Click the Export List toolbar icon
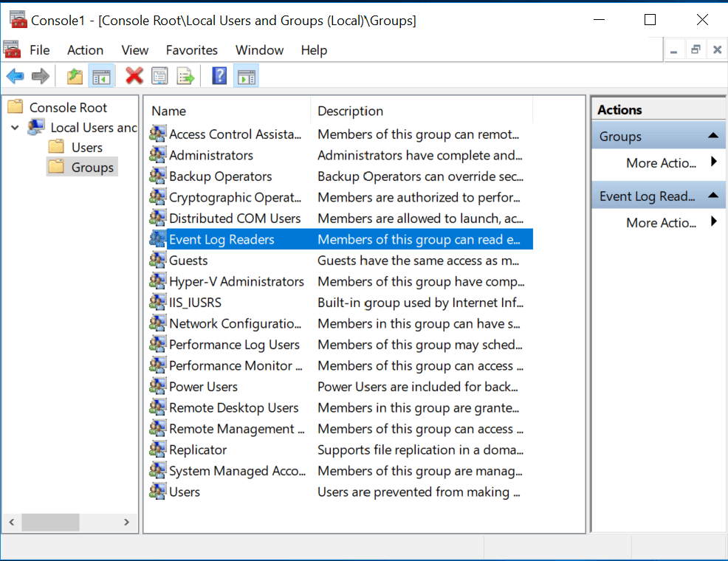The height and width of the screenshot is (561, 728). 186,75
